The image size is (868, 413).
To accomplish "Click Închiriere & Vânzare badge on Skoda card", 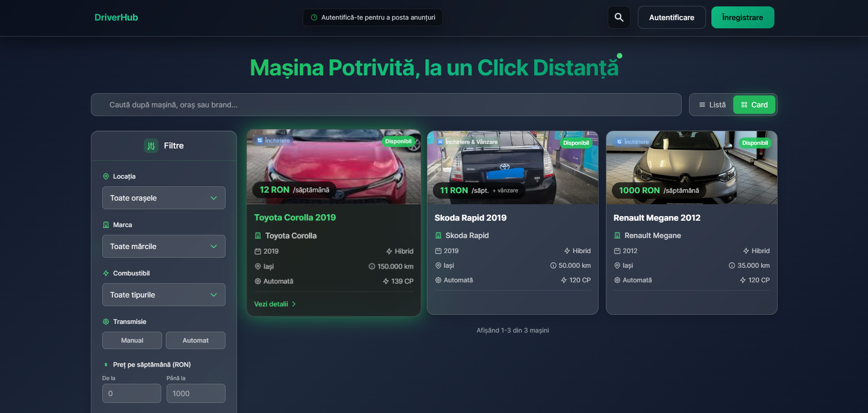I will 468,142.
